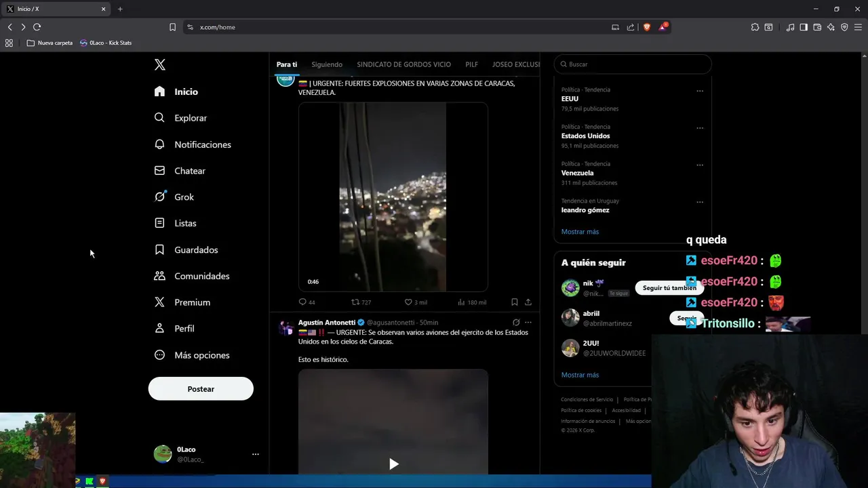Viewport: 868px width, 488px height.
Task: Click Mostrar más under trends
Action: point(580,232)
